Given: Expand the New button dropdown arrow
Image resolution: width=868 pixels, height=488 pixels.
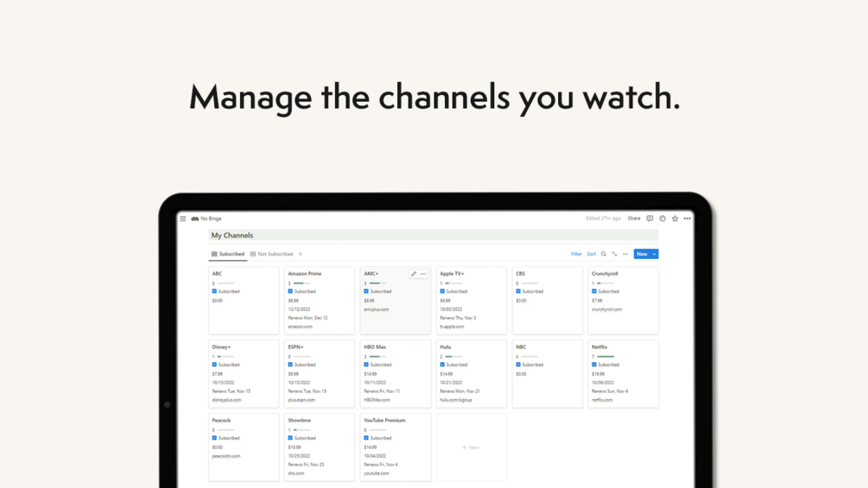Looking at the screenshot, I should point(655,254).
